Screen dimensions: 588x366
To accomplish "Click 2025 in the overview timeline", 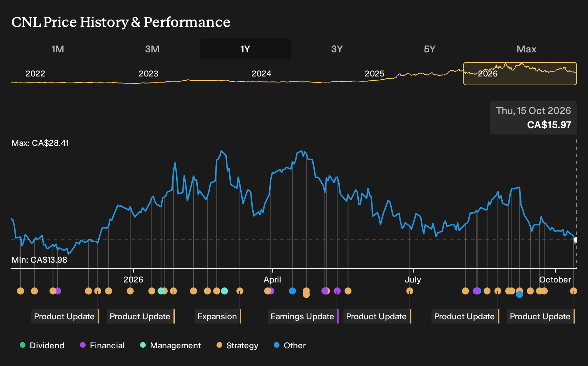I will point(374,74).
